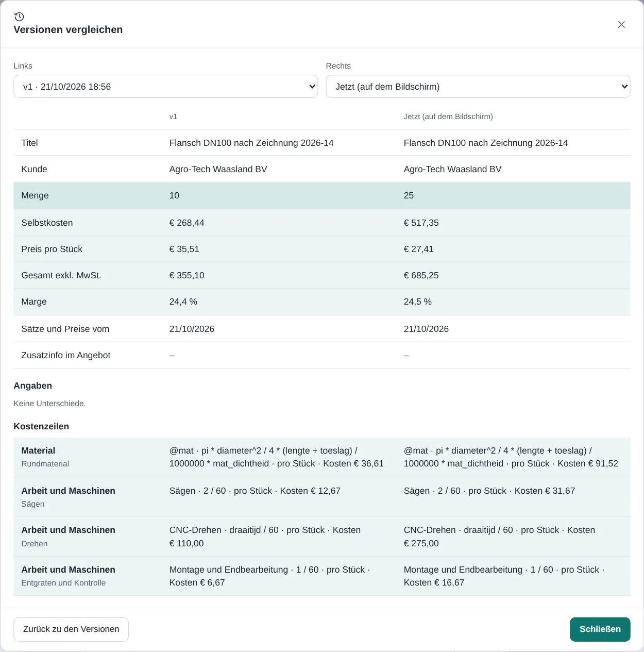Select the Material Rundmaterial cost line
The height and width of the screenshot is (652, 644).
[321, 457]
